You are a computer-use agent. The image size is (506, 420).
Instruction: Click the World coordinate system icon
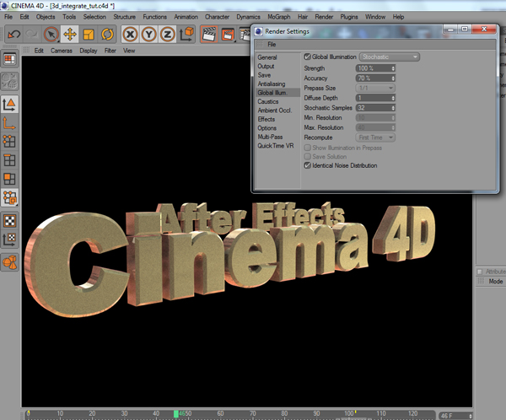click(x=186, y=35)
